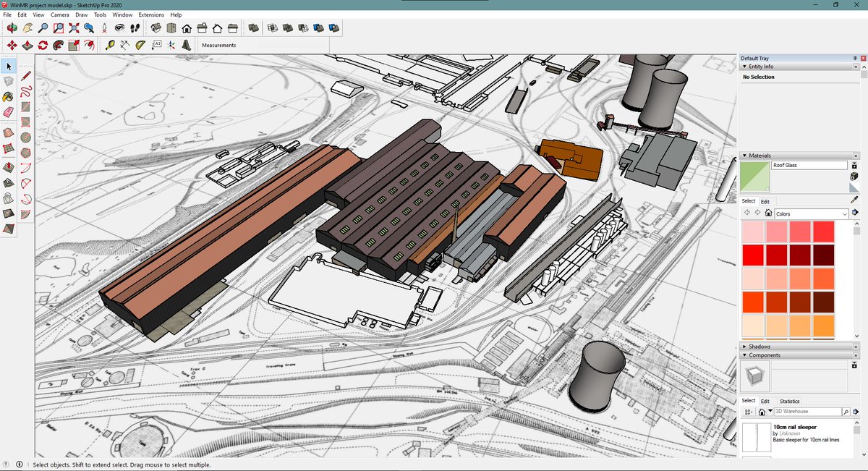Viewport: 868px width, 471px height.
Task: Select the Move tool
Action: click(x=12, y=45)
